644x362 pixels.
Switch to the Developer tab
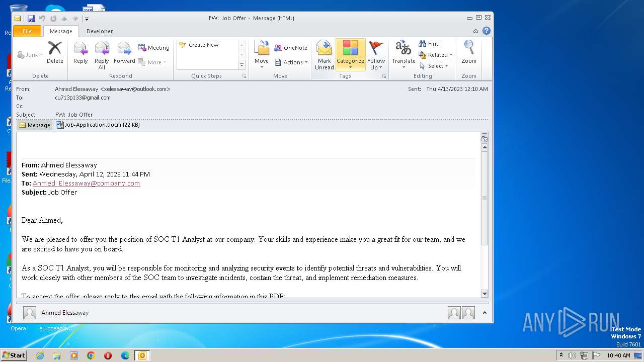point(100,31)
